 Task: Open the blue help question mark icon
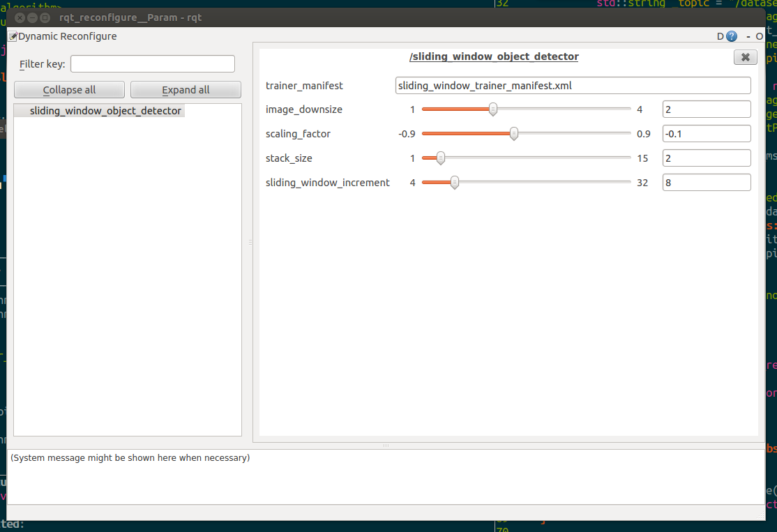[732, 36]
